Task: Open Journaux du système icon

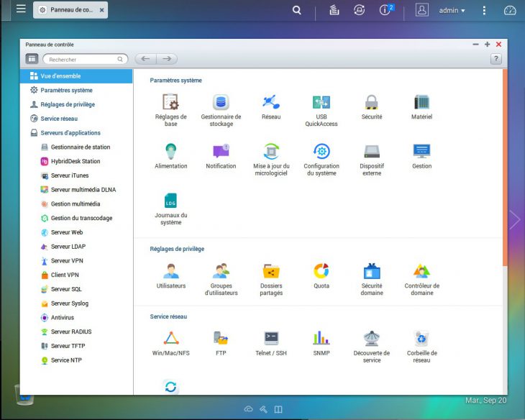Action: (x=170, y=201)
